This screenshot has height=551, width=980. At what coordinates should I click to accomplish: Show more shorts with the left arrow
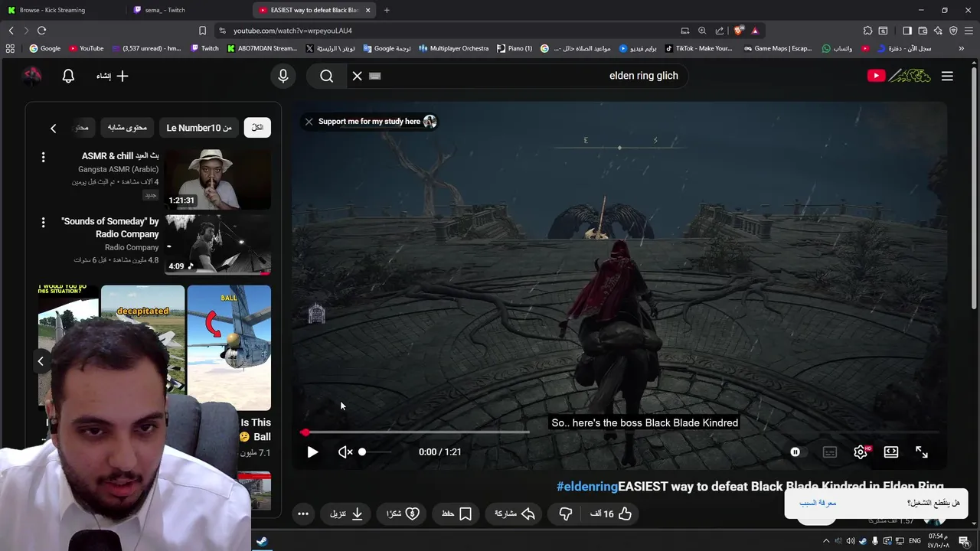[x=41, y=361]
